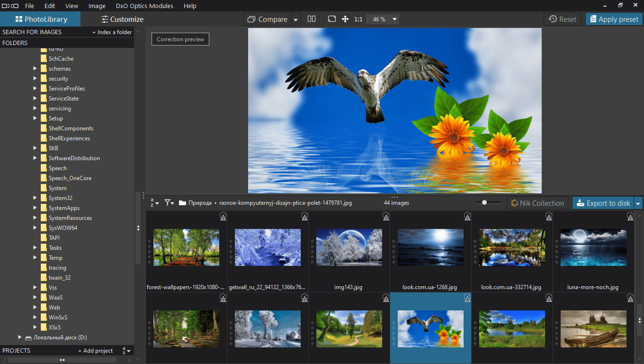
Task: Open the File menu
Action: tap(29, 6)
